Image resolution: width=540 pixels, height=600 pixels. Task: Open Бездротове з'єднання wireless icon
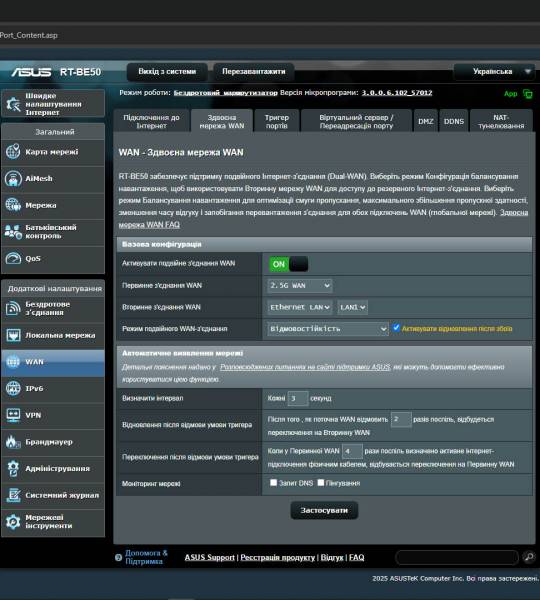[13, 308]
